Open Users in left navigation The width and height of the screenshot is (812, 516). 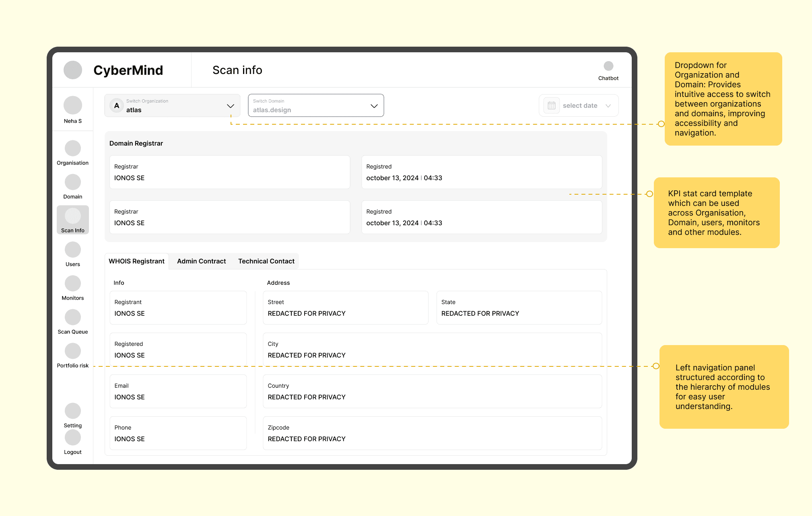pos(73,250)
